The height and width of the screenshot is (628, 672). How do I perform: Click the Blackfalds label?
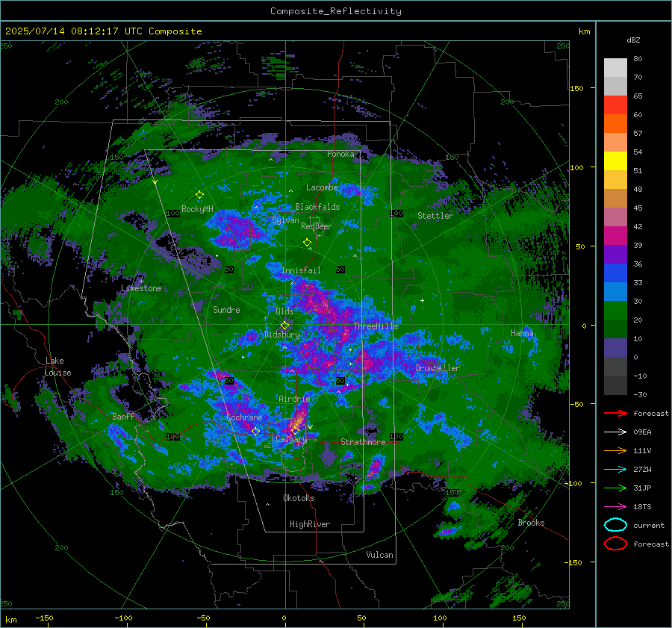(x=317, y=207)
